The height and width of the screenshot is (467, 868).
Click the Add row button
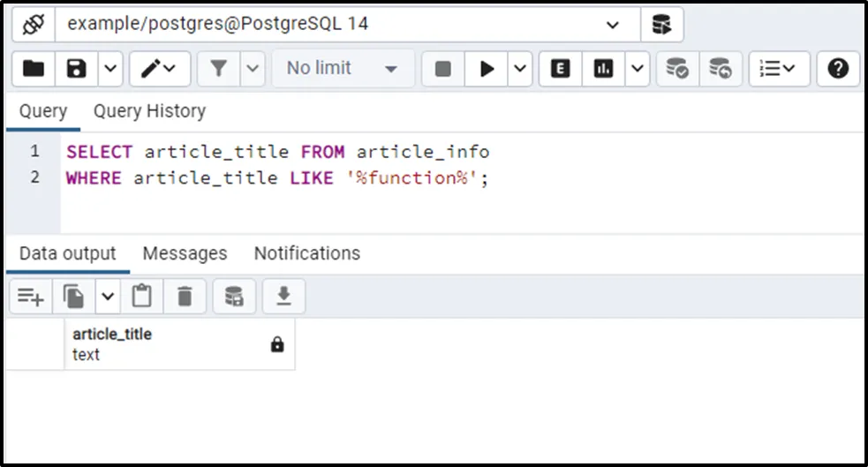click(31, 297)
